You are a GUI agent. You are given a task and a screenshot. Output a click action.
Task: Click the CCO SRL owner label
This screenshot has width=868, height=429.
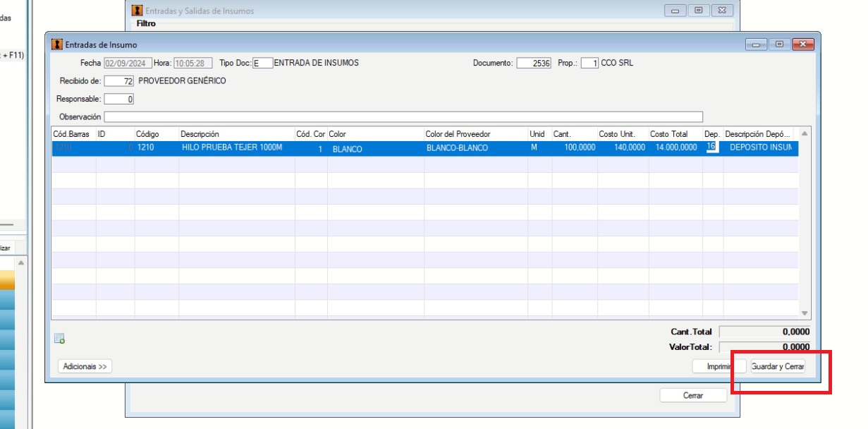[x=617, y=63]
